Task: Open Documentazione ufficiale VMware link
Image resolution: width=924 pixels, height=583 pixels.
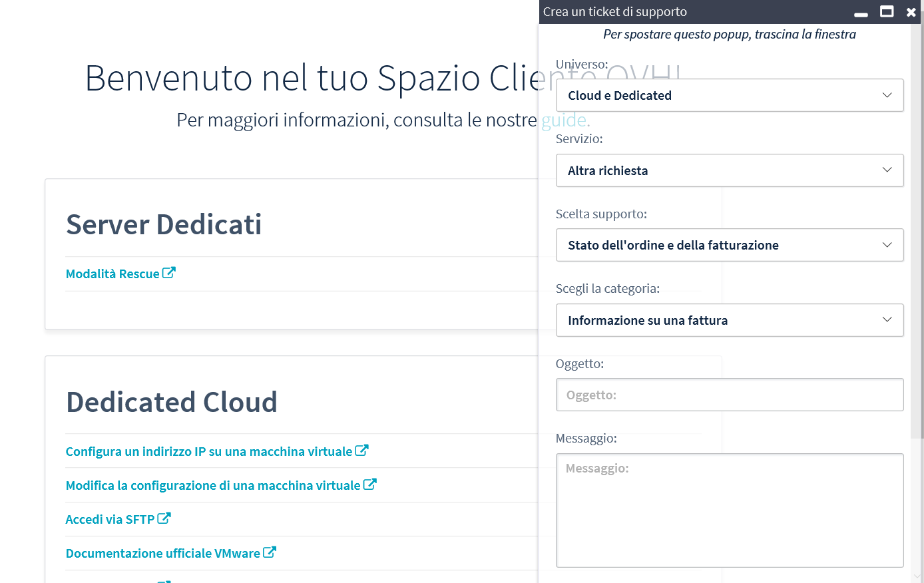Action: 163,553
